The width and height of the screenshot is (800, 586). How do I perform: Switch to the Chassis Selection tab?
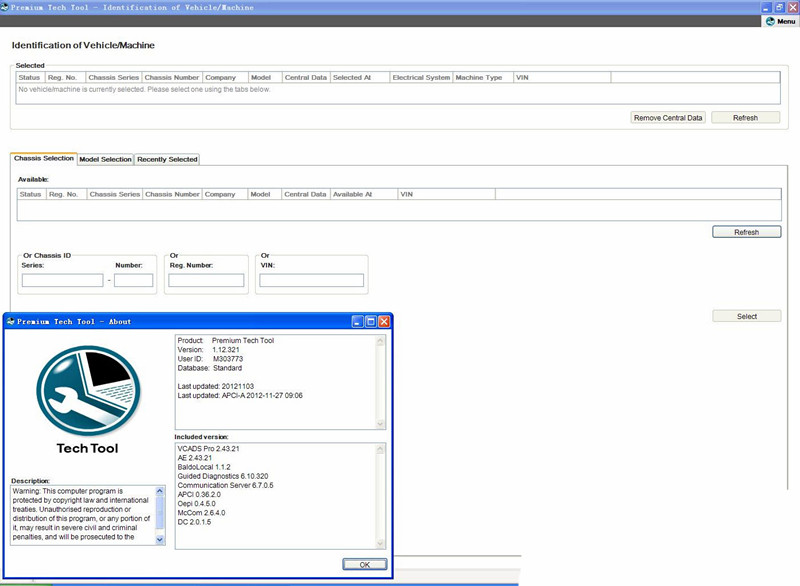tap(44, 159)
